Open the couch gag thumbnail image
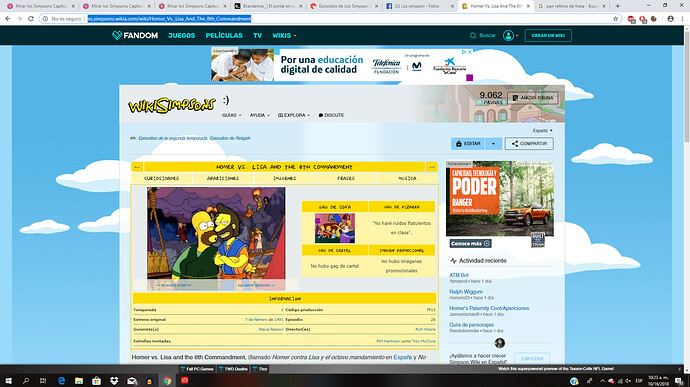 click(x=334, y=228)
